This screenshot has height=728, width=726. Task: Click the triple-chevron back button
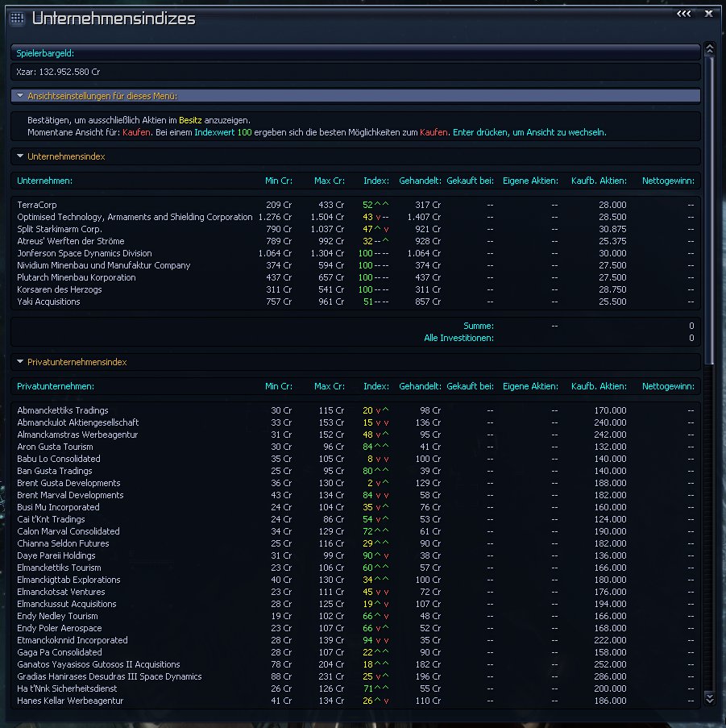(x=683, y=14)
